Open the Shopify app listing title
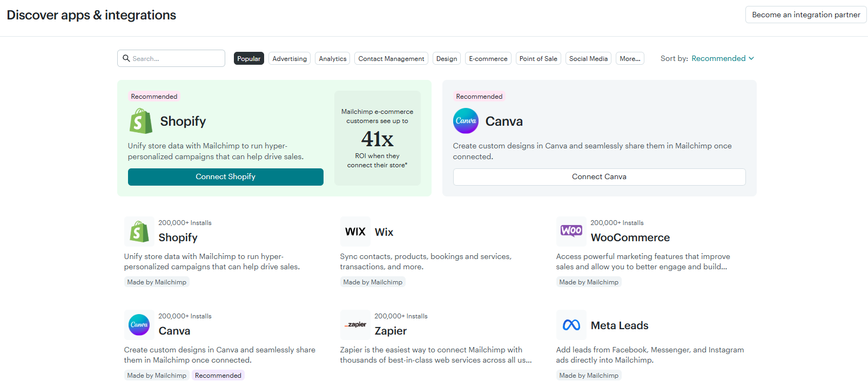This screenshot has width=868, height=388. click(178, 237)
